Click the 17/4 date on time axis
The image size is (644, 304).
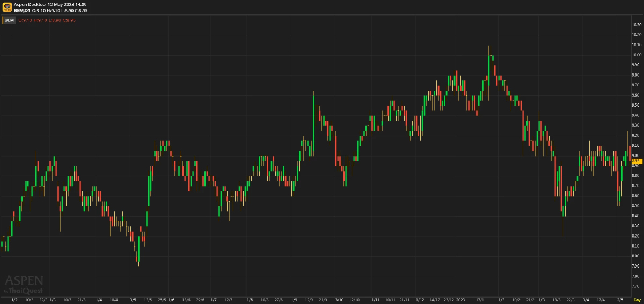point(601,299)
